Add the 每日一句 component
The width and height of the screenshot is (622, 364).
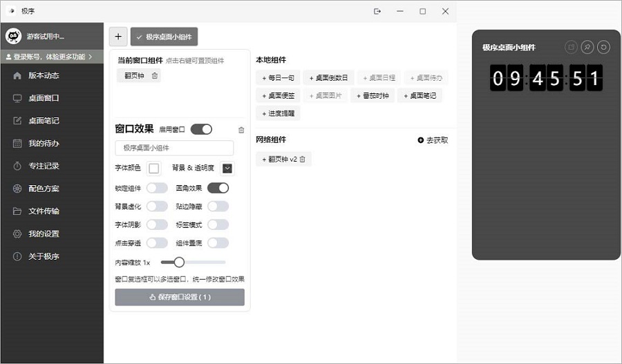coord(278,78)
